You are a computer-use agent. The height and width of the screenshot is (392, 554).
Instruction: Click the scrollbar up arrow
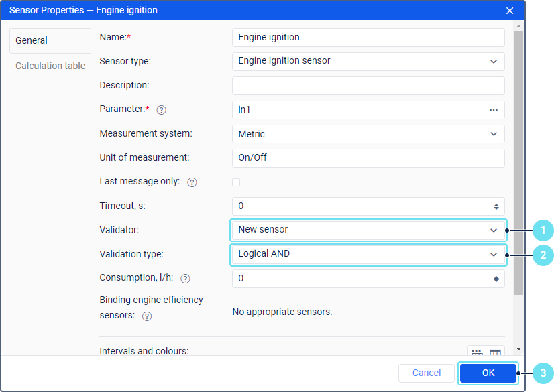518,26
